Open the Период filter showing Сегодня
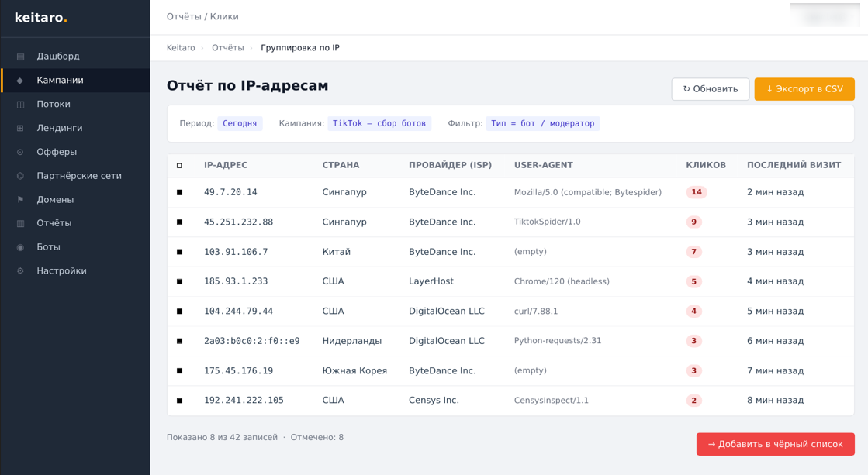Screen dimensions: 868x475 tap(240, 122)
